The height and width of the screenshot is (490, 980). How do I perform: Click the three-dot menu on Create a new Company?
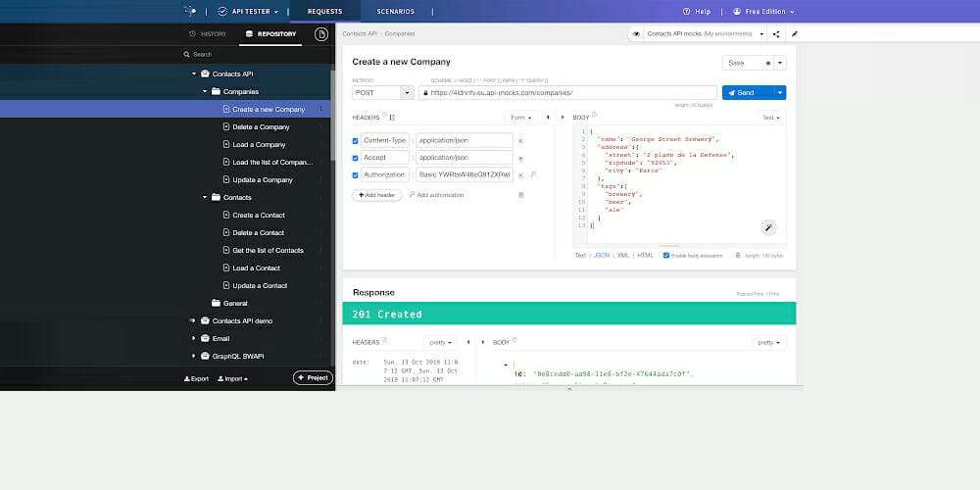coord(320,109)
